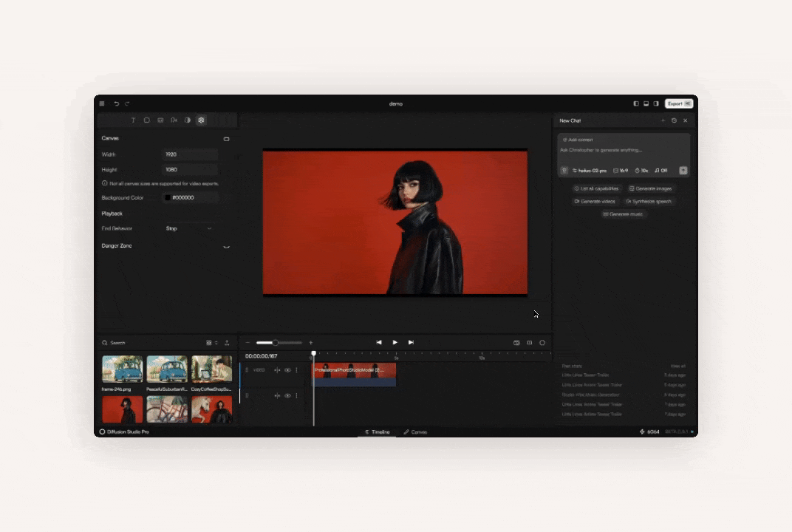Click Generate videos suggestion

pyautogui.click(x=595, y=201)
